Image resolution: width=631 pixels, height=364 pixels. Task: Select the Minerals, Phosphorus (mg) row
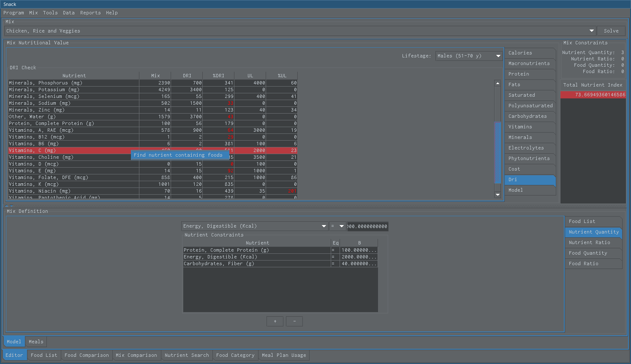[x=153, y=83]
